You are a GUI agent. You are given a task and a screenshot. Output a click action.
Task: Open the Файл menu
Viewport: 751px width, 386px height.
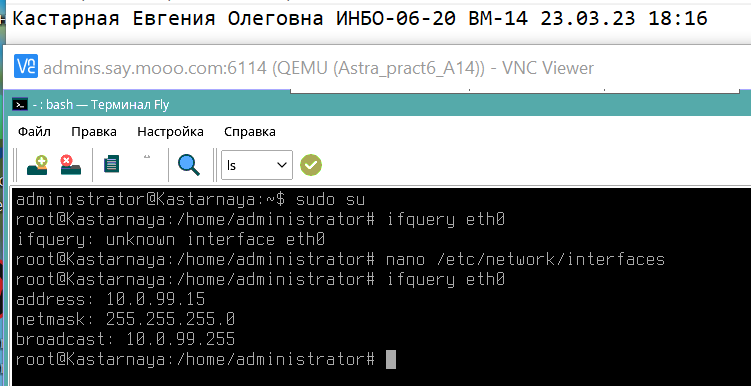(x=34, y=132)
